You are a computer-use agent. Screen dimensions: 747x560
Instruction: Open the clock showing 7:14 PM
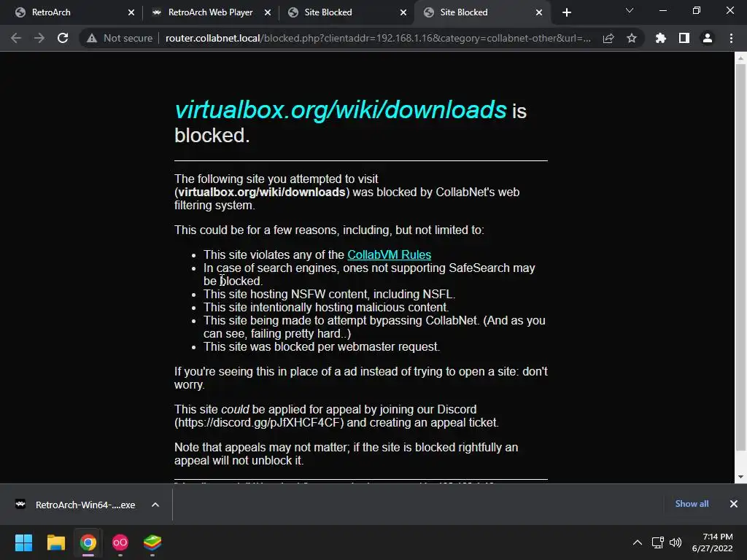pos(713,542)
